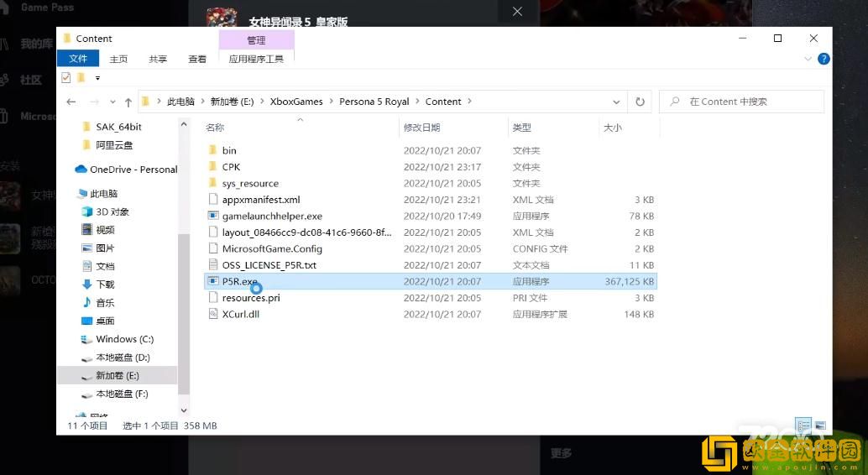Open the 查看 ribbon tab
Image resolution: width=868 pixels, height=475 pixels.
(197, 59)
